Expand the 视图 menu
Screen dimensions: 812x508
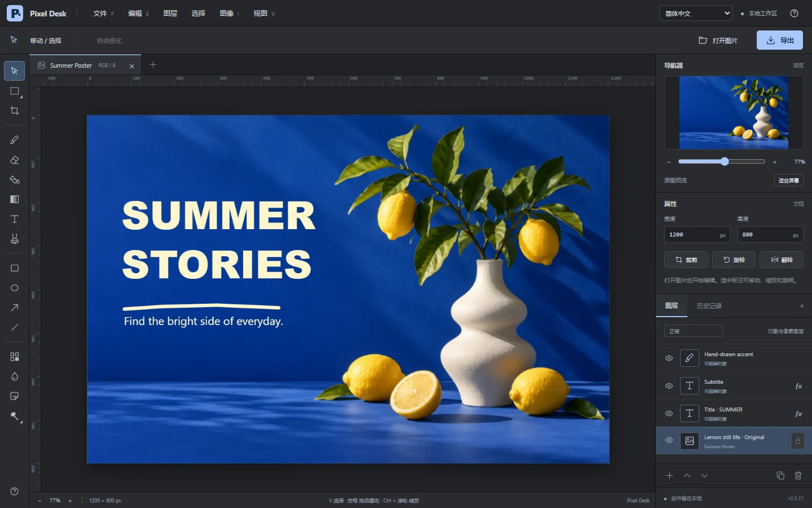(x=264, y=13)
